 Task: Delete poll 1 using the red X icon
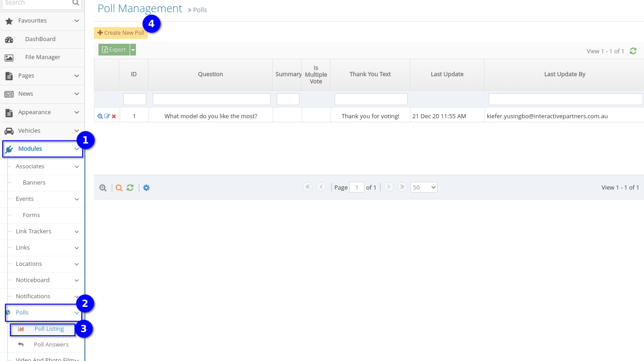[114, 116]
